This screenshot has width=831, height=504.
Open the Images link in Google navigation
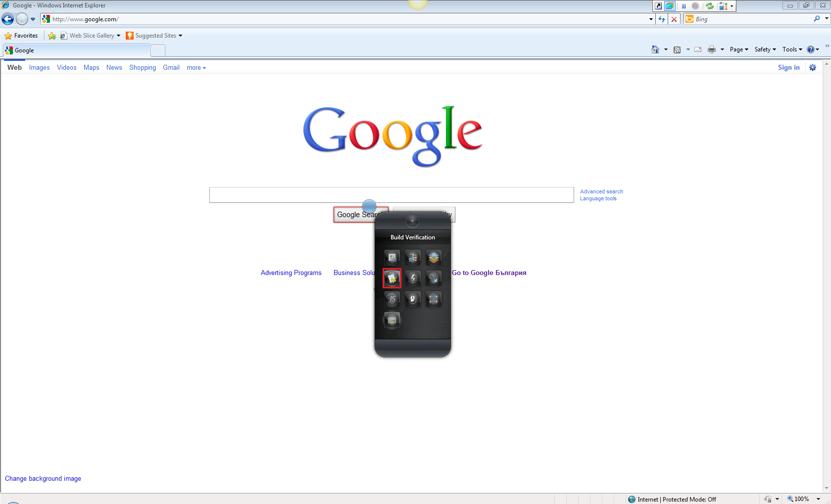tap(40, 68)
